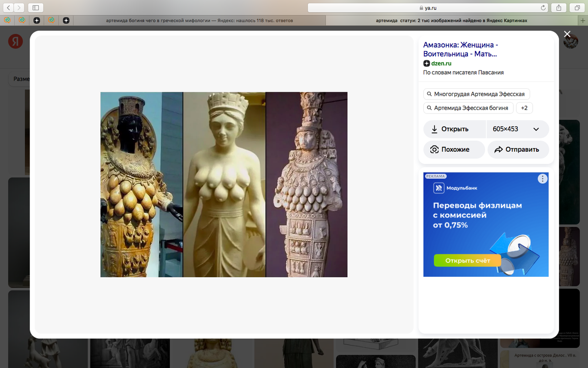
Task: Toggle the Safari sidebar
Action: pyautogui.click(x=36, y=7)
